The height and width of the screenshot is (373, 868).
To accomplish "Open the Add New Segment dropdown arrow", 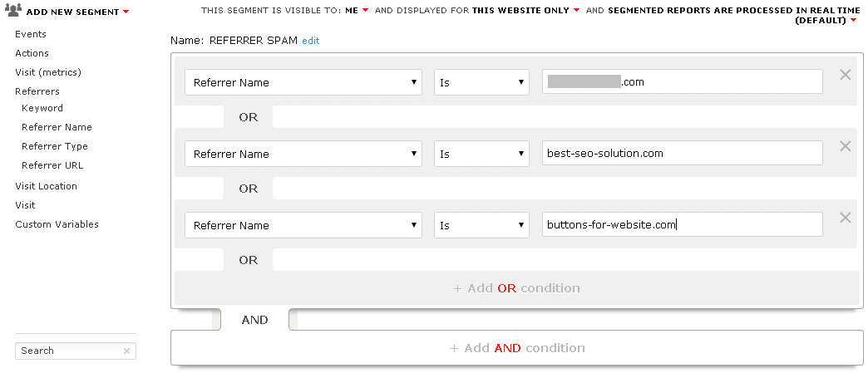I will click(x=126, y=12).
